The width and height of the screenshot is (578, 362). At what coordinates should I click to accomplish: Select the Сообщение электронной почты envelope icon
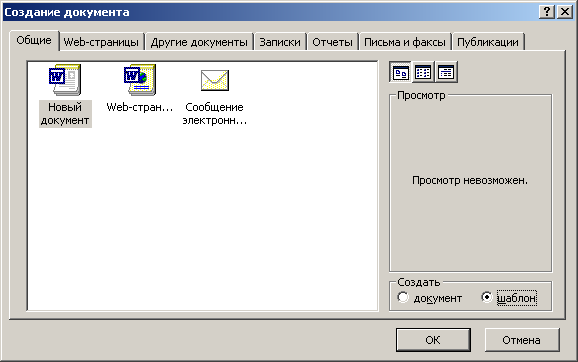click(x=215, y=80)
